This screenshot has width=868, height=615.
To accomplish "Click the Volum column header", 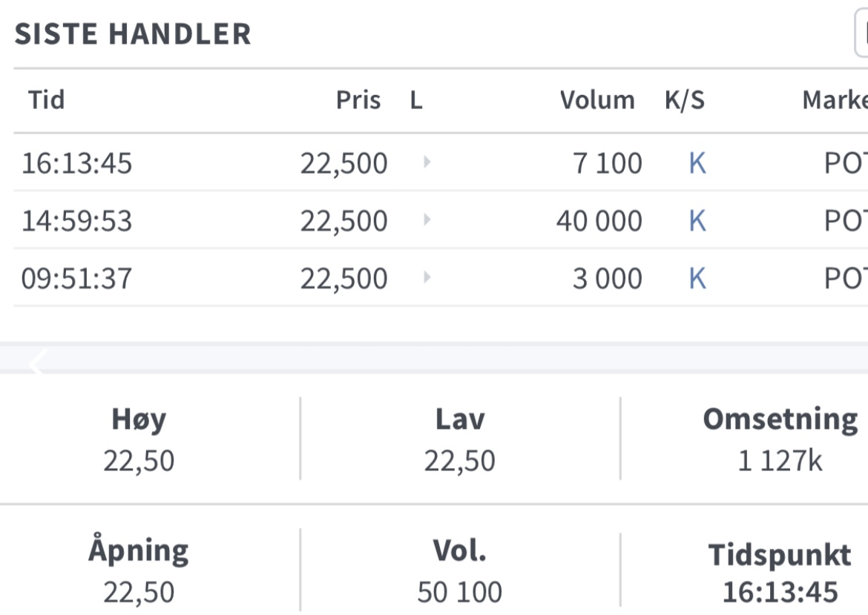I will click(x=597, y=100).
